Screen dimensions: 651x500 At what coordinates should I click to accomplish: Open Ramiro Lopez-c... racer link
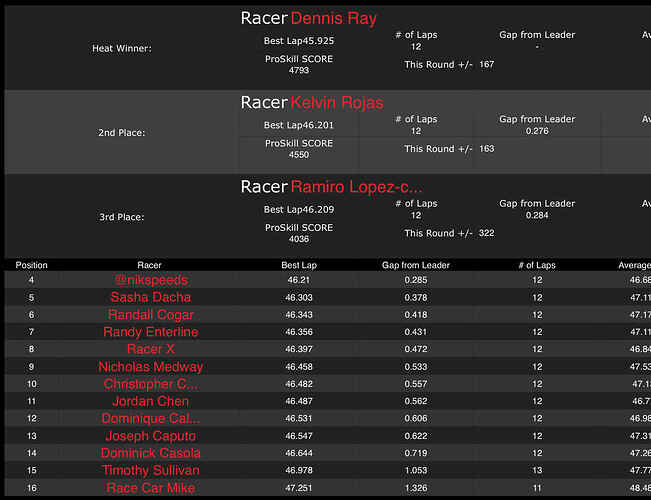coord(356,187)
